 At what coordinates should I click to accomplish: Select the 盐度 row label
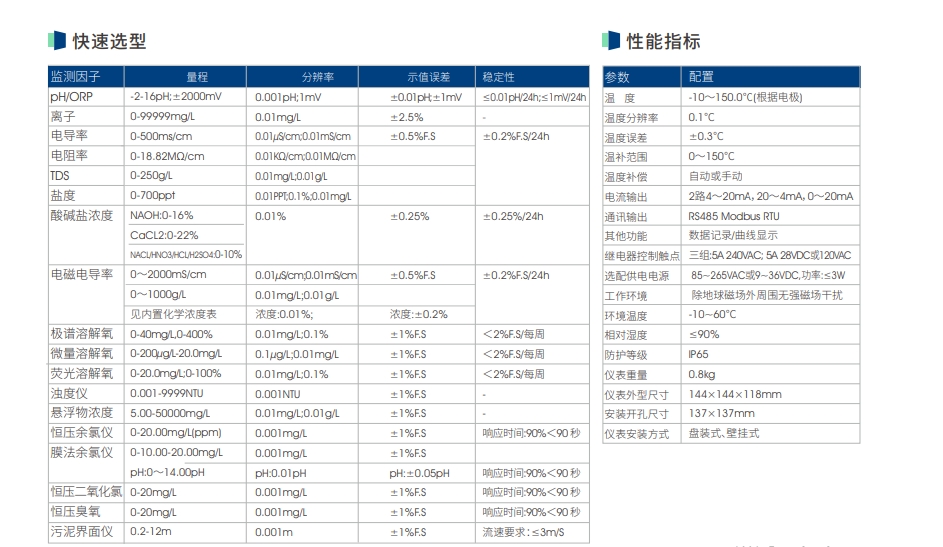click(x=63, y=195)
